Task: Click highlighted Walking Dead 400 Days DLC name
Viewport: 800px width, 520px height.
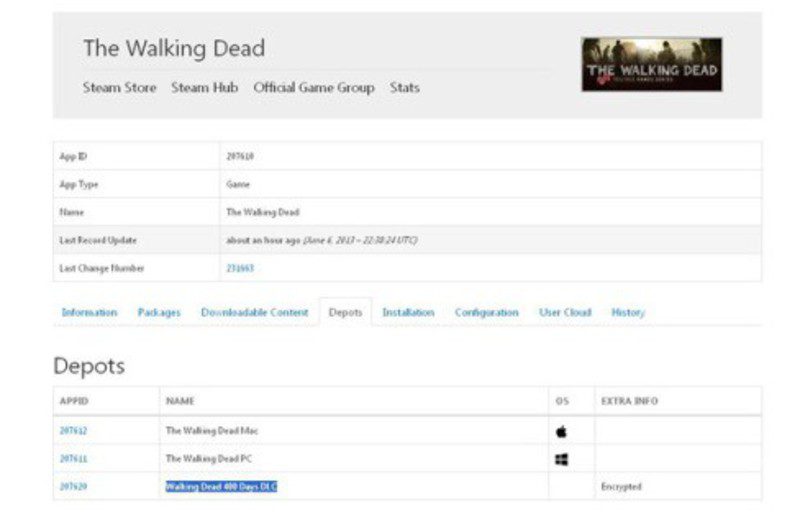Action: (x=221, y=487)
